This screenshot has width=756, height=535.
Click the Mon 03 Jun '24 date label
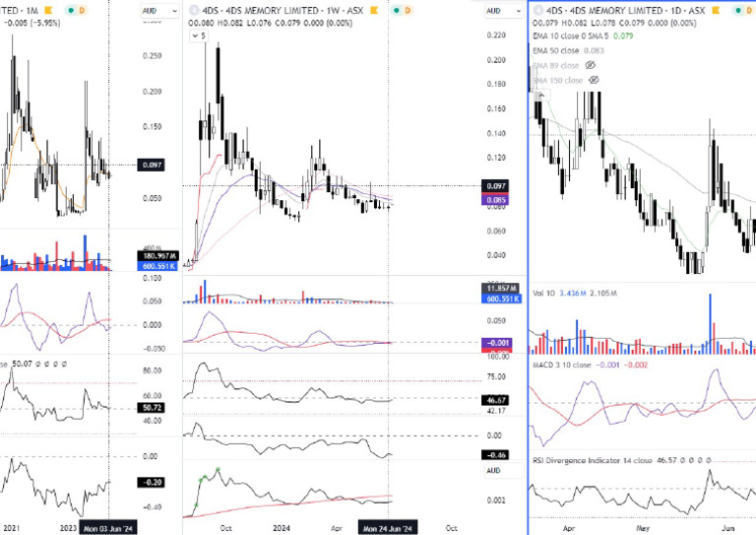[x=108, y=528]
